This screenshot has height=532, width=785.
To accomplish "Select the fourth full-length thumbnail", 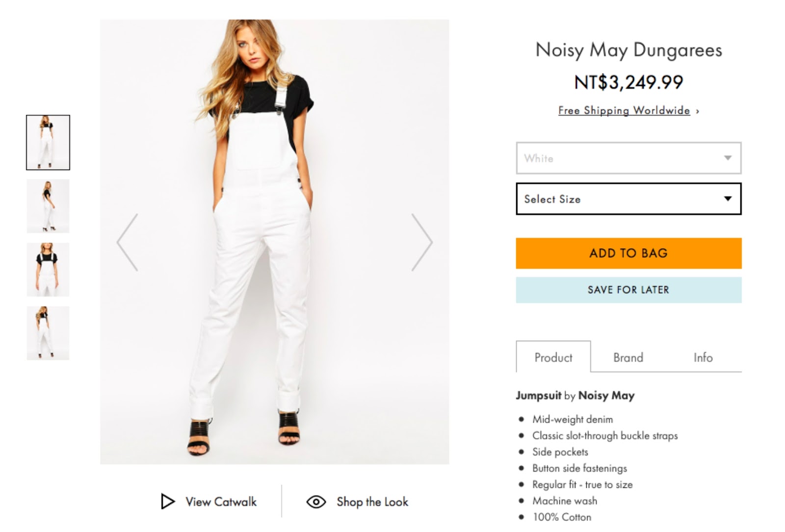I will coord(48,333).
